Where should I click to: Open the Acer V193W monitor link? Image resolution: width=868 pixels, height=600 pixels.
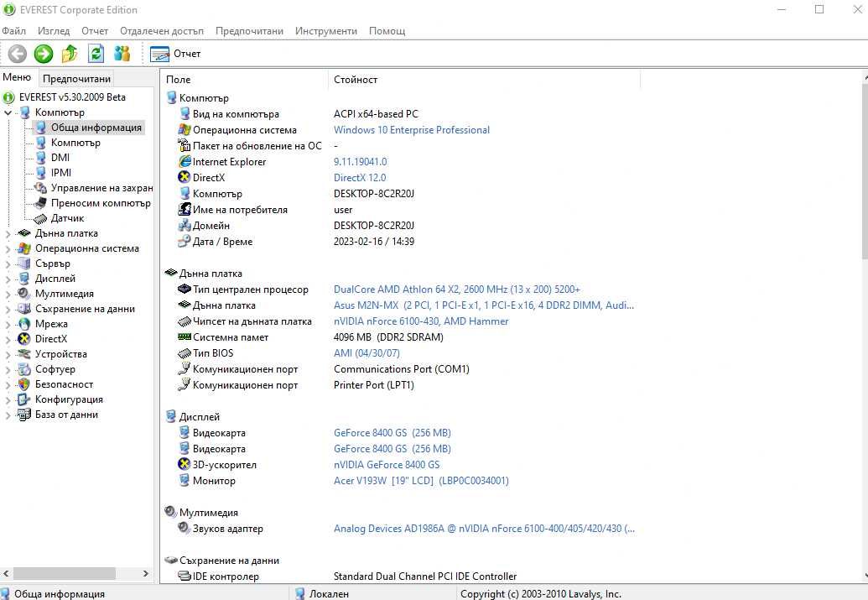(421, 481)
